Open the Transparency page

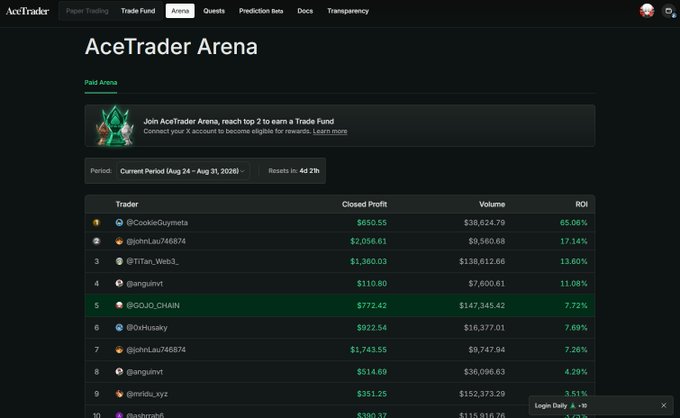point(348,11)
